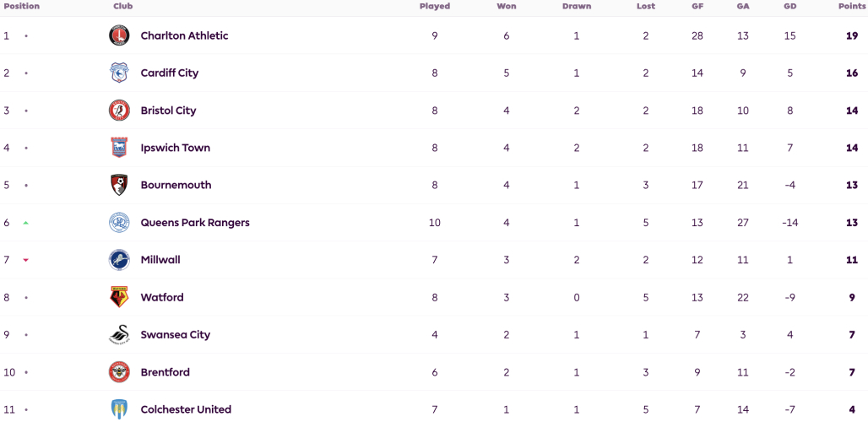This screenshot has height=422, width=868.
Task: Select the Colchester United crest
Action: 119,410
